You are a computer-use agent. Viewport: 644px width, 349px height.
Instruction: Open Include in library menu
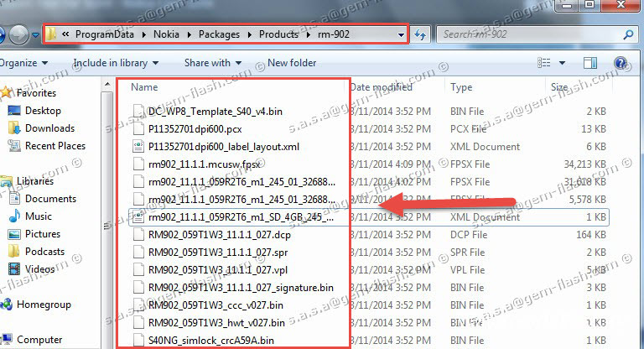116,63
